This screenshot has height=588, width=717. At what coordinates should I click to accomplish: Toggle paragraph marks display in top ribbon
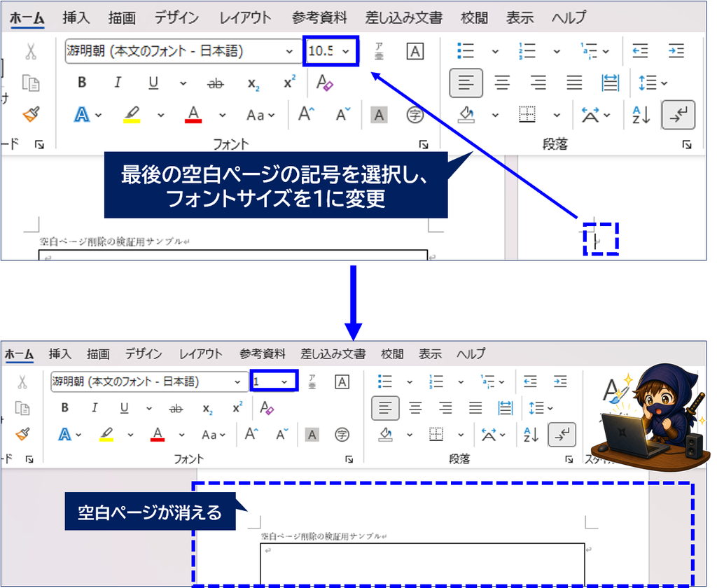tap(678, 115)
